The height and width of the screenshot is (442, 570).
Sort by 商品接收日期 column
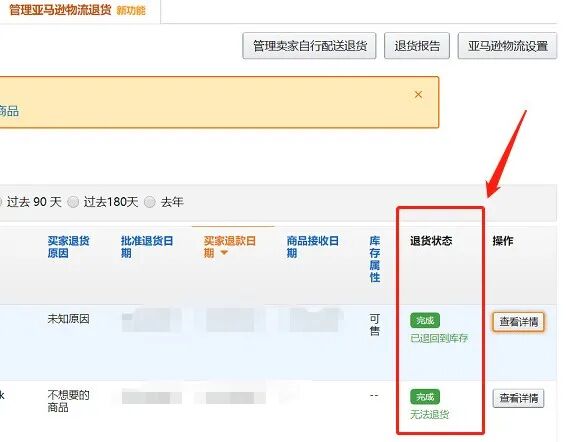coord(313,247)
